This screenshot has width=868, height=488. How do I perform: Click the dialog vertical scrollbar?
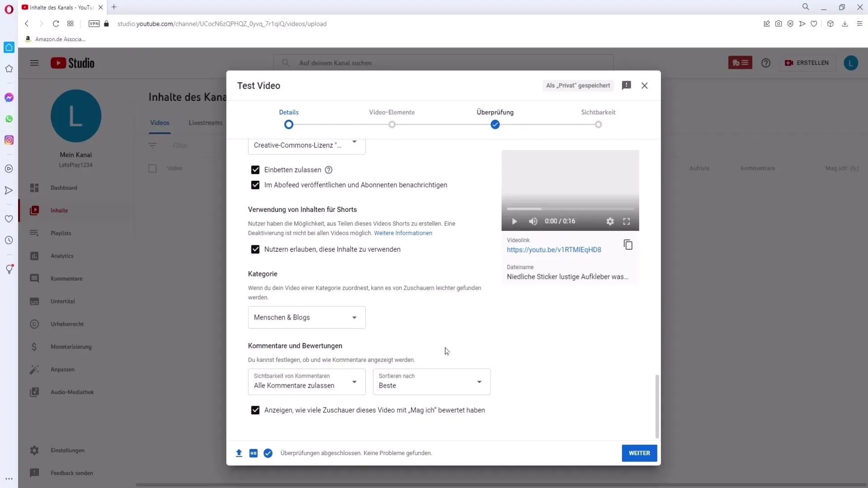tap(657, 406)
